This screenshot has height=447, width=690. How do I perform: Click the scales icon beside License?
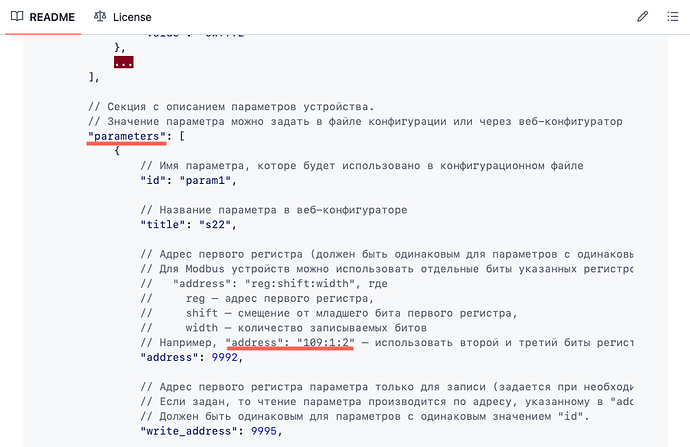point(99,17)
